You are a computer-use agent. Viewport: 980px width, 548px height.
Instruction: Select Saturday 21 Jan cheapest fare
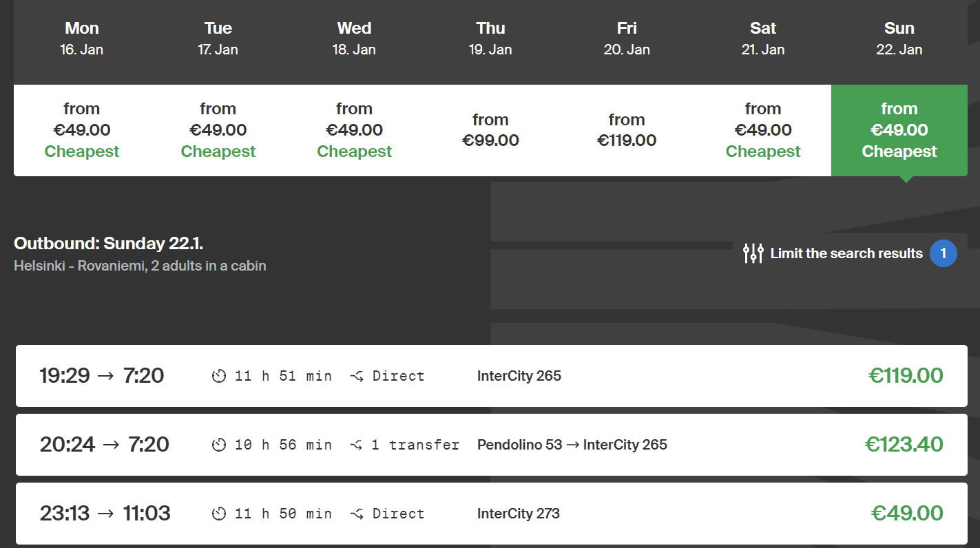click(763, 130)
